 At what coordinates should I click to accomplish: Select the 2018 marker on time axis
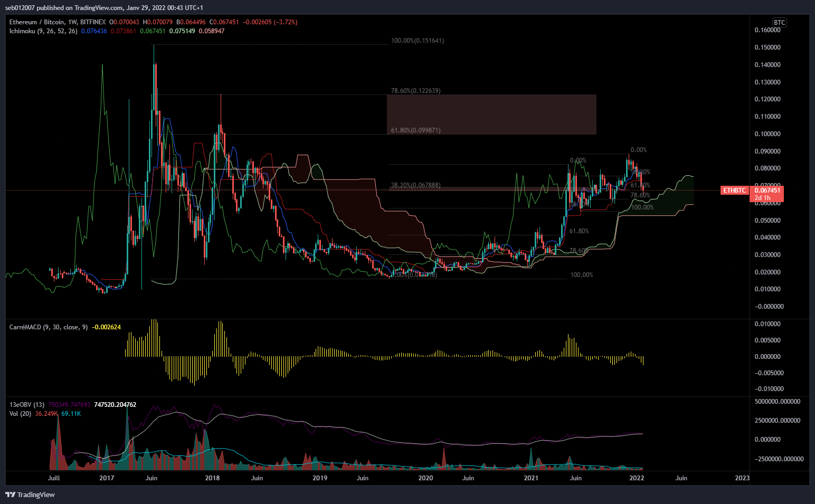(x=212, y=478)
